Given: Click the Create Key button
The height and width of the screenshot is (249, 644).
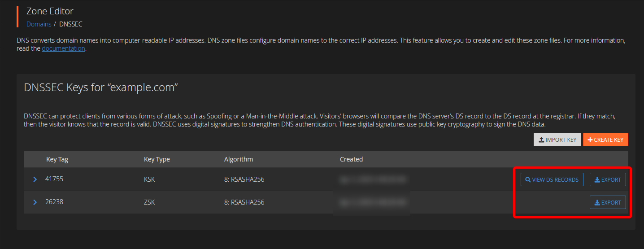Looking at the screenshot, I should (x=605, y=140).
